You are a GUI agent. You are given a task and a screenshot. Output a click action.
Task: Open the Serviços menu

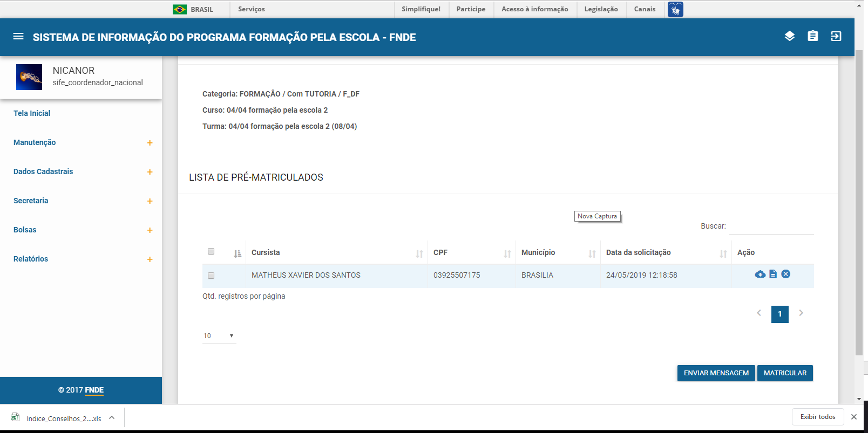pyautogui.click(x=252, y=9)
